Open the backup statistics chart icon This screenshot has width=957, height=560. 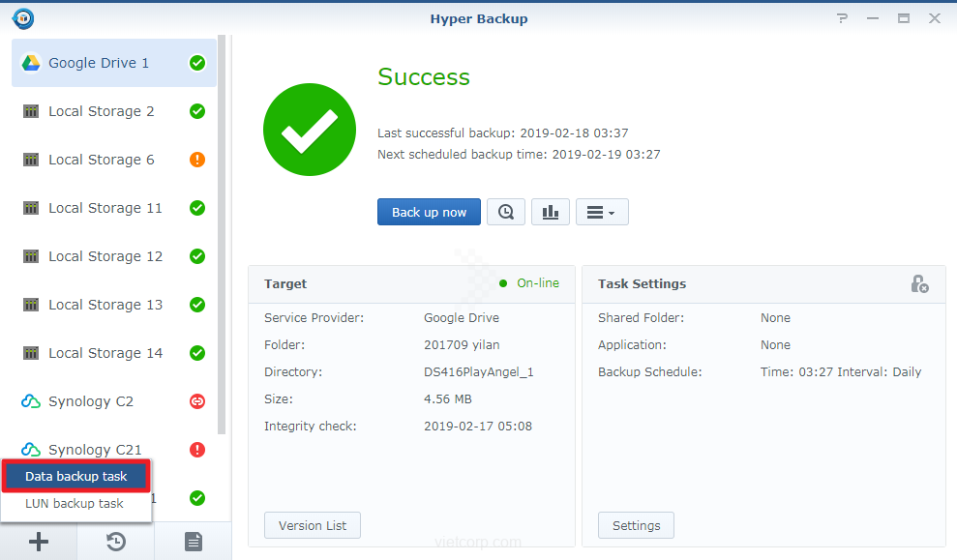550,212
